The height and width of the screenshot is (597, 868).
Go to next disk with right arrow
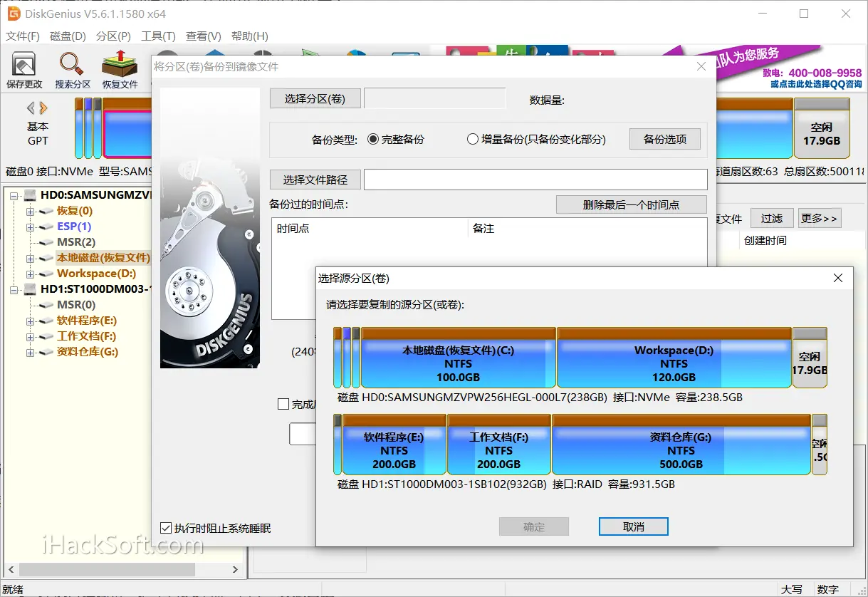pyautogui.click(x=44, y=108)
